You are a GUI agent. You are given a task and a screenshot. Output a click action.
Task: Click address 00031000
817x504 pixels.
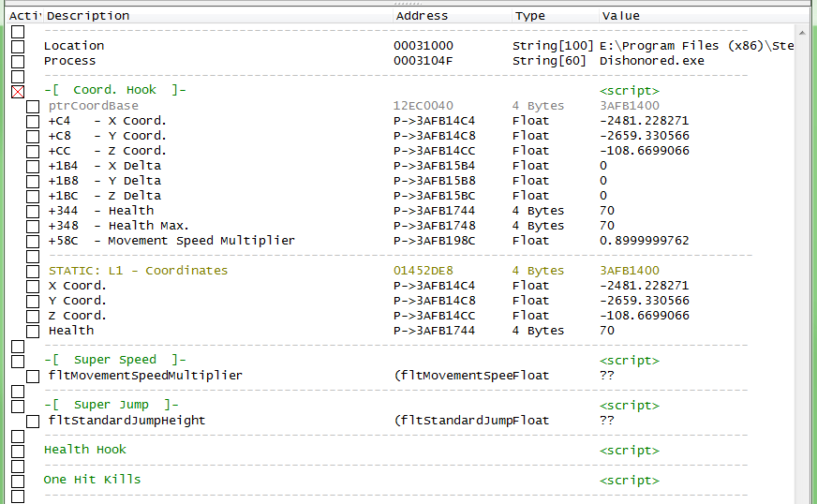tap(423, 46)
